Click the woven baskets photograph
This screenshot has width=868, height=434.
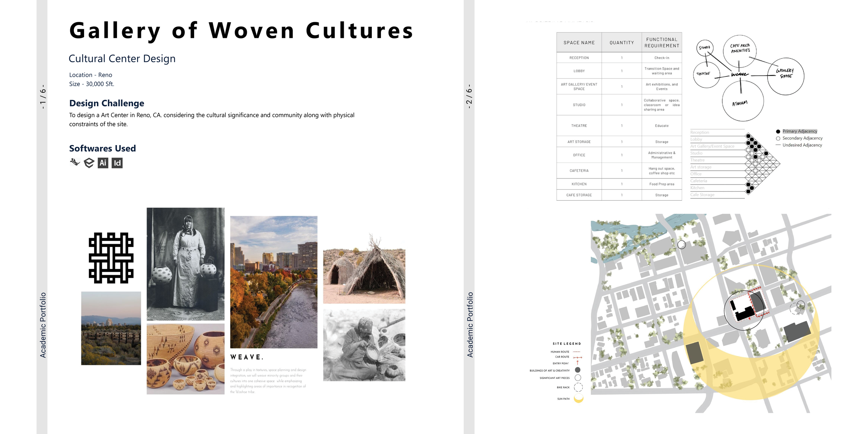coord(185,359)
